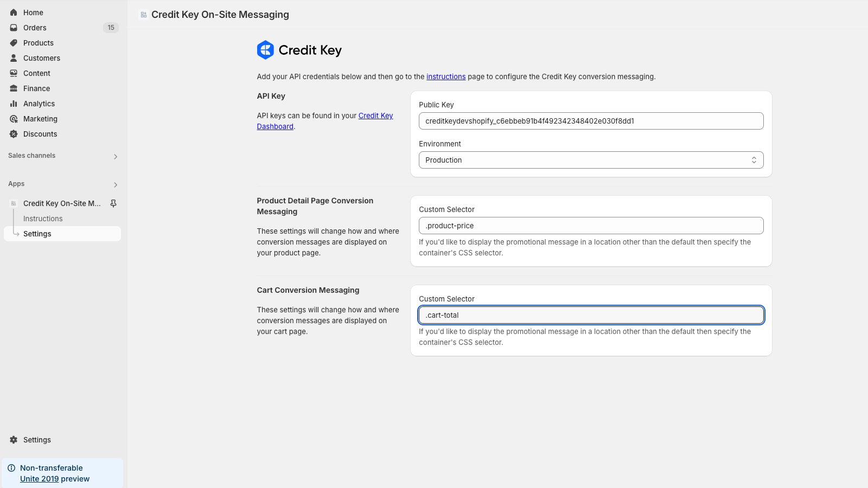Follow the instructions link in intro text
The width and height of the screenshot is (868, 488).
click(446, 76)
